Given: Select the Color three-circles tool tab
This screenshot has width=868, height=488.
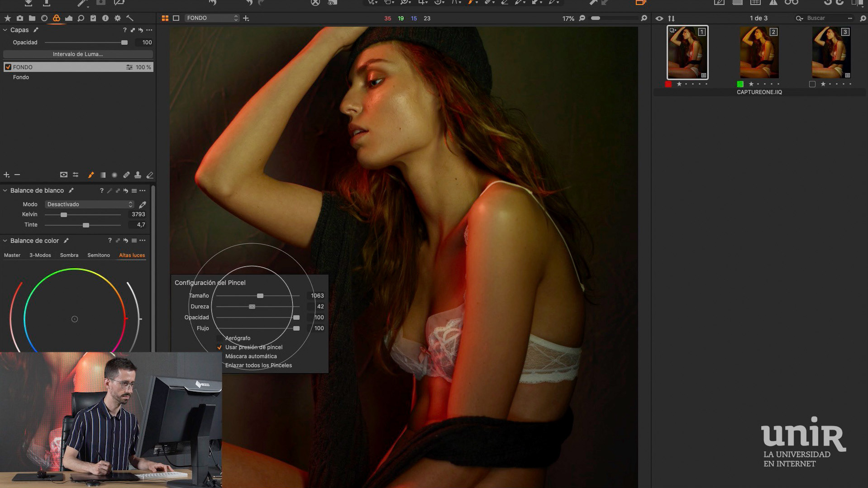Looking at the screenshot, I should pyautogui.click(x=57, y=18).
